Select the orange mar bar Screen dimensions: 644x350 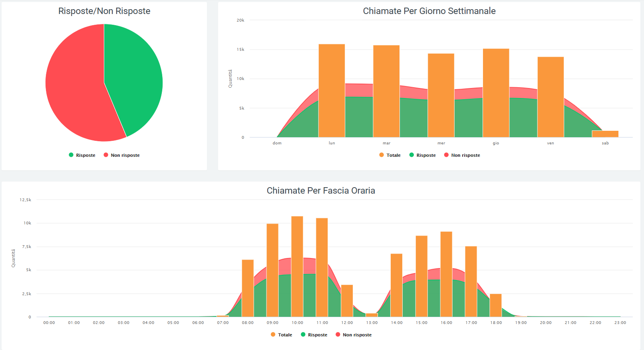tap(386, 91)
